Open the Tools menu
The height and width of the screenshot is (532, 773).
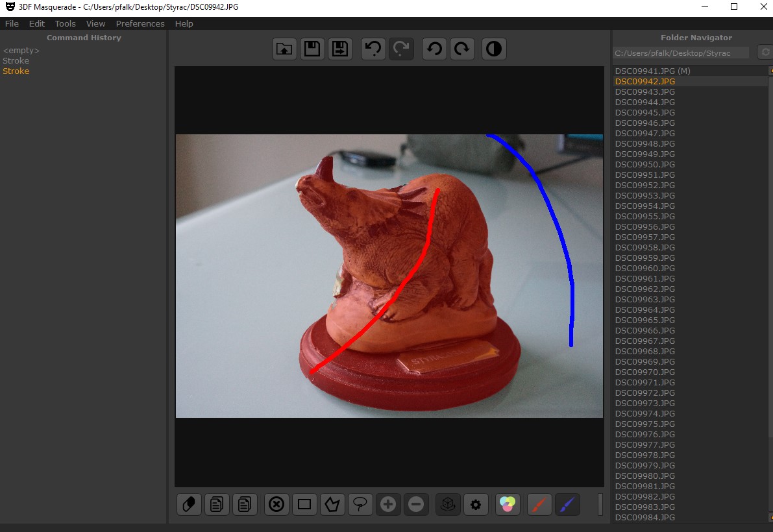[x=65, y=23]
